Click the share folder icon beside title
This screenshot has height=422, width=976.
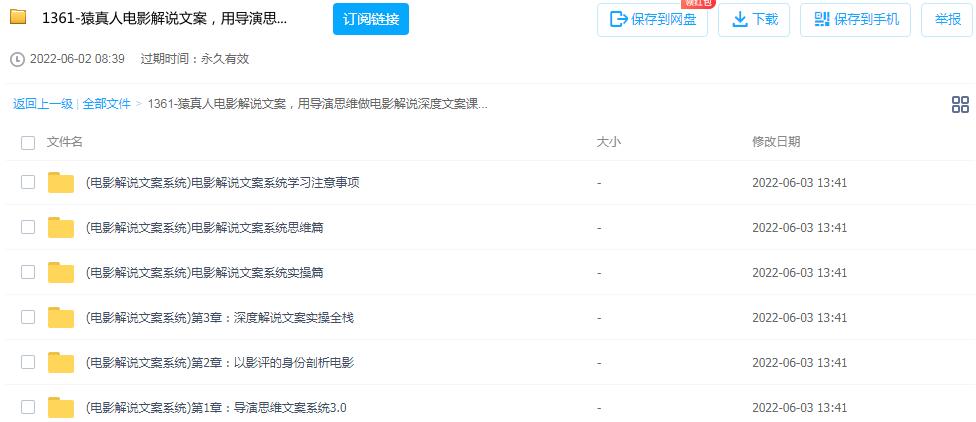(x=18, y=17)
